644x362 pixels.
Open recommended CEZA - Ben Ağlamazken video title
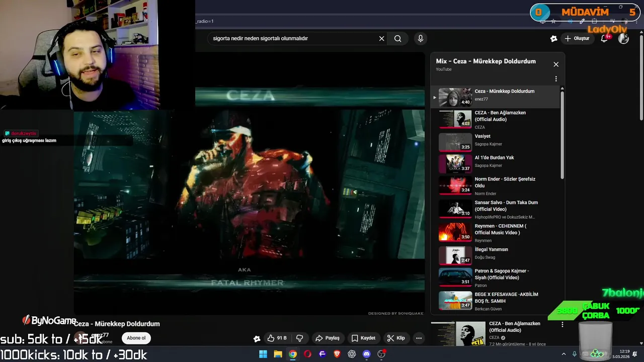(514, 327)
